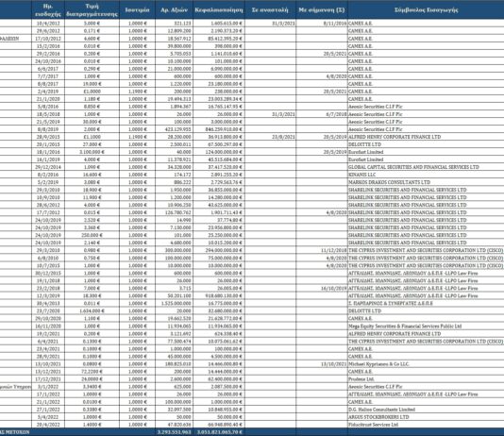Click the 'Mega Equity Securities & Financial Services' cell
Viewport: 504px width, 436px height.
[426, 327]
